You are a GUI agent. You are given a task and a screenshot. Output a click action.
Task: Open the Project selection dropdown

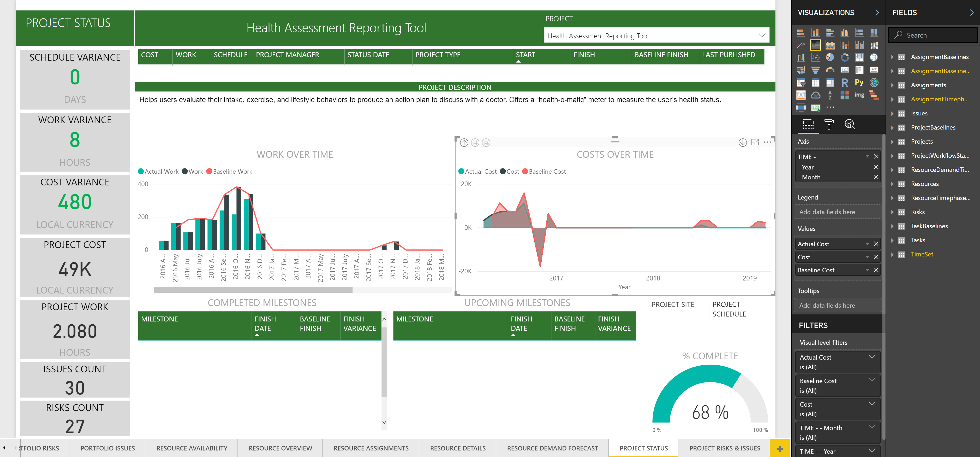[x=762, y=36]
